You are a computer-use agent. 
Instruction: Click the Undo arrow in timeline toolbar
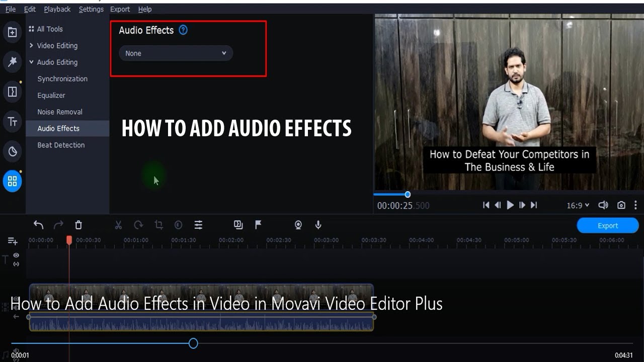pyautogui.click(x=38, y=225)
